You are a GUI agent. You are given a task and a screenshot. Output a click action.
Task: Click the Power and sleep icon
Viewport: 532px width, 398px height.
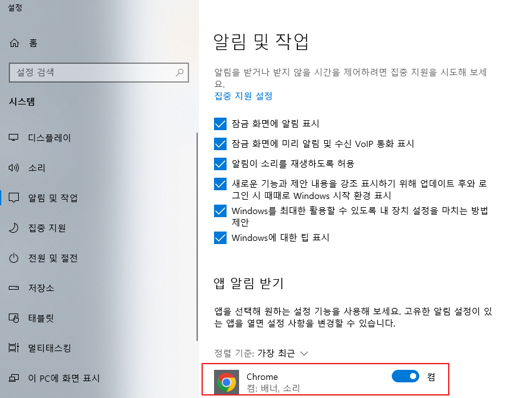click(14, 258)
